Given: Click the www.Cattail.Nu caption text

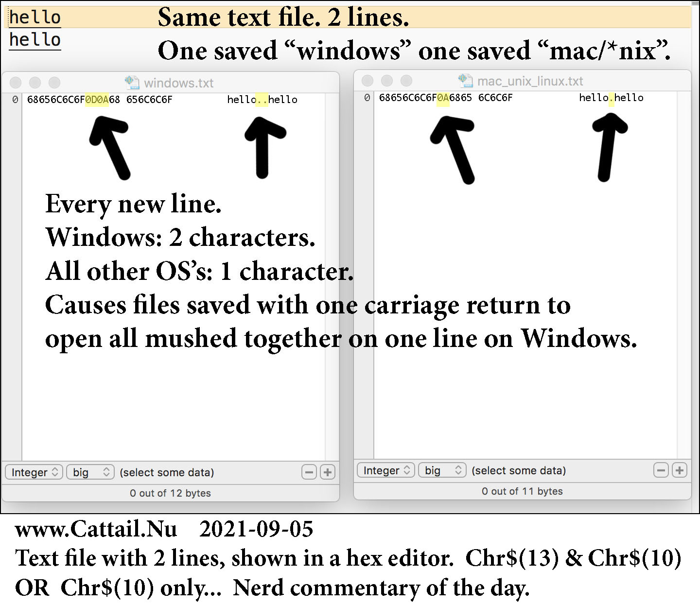Looking at the screenshot, I should point(96,529).
